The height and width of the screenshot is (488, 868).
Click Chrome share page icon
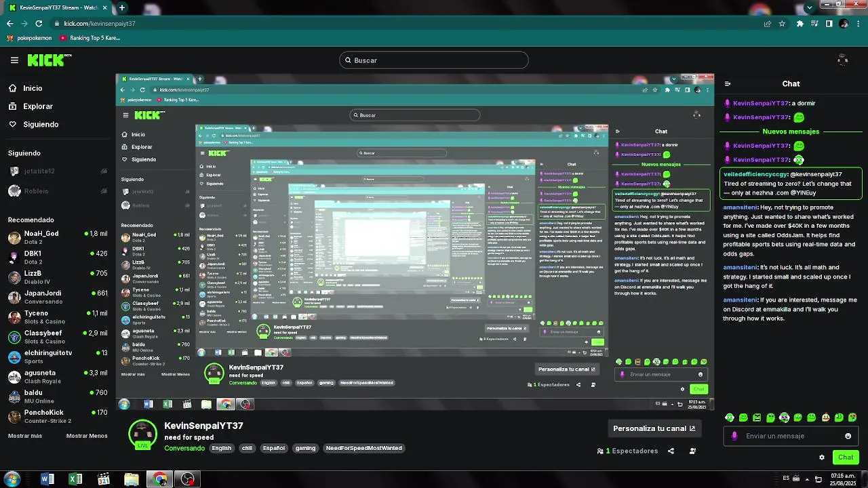(767, 23)
